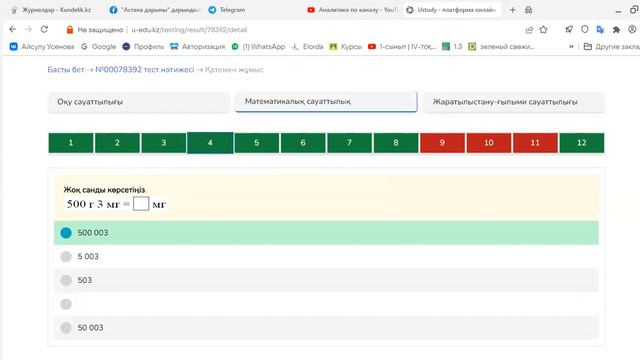Open the Google Translate extension icon
The width and height of the screenshot is (640, 360).
pos(600,29)
